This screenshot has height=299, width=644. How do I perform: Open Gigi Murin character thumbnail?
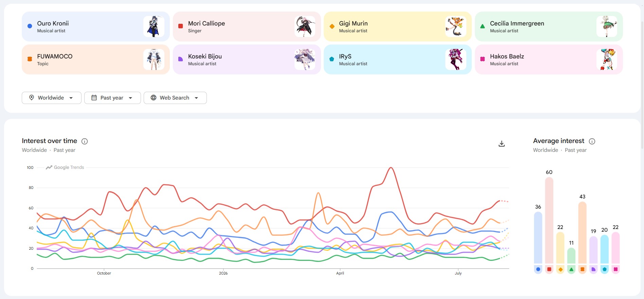point(456,27)
